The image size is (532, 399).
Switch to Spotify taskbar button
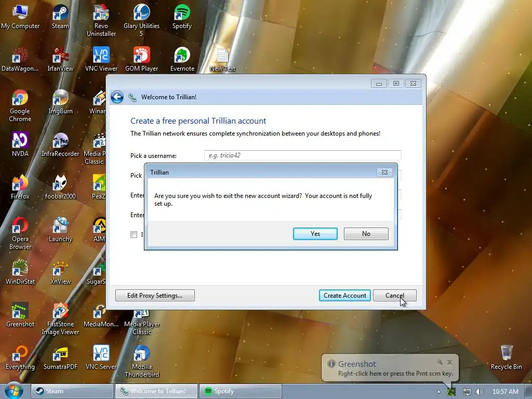pos(240,391)
